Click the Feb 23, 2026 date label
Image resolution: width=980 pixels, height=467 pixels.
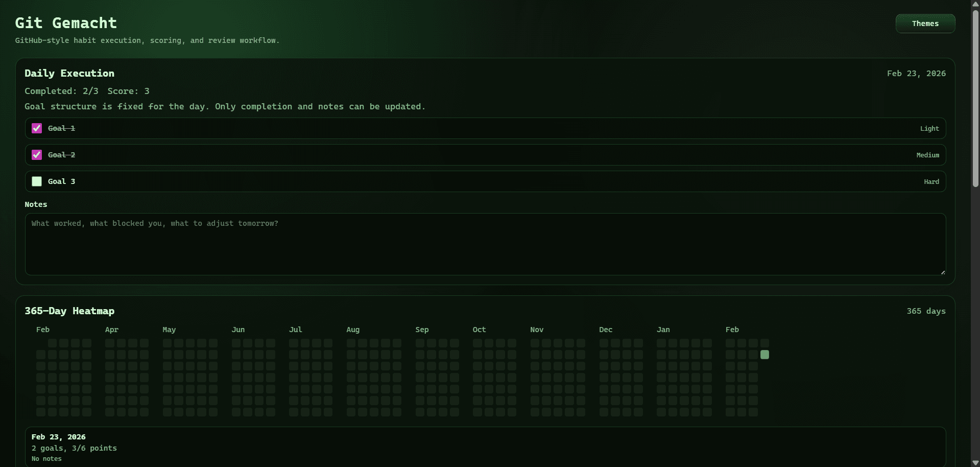click(916, 73)
